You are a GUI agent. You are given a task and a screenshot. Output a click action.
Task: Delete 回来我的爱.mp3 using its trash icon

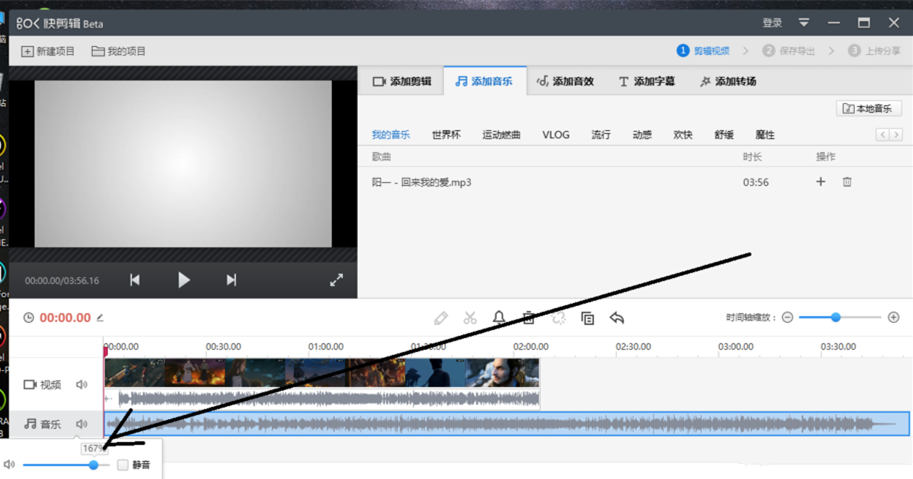click(847, 182)
